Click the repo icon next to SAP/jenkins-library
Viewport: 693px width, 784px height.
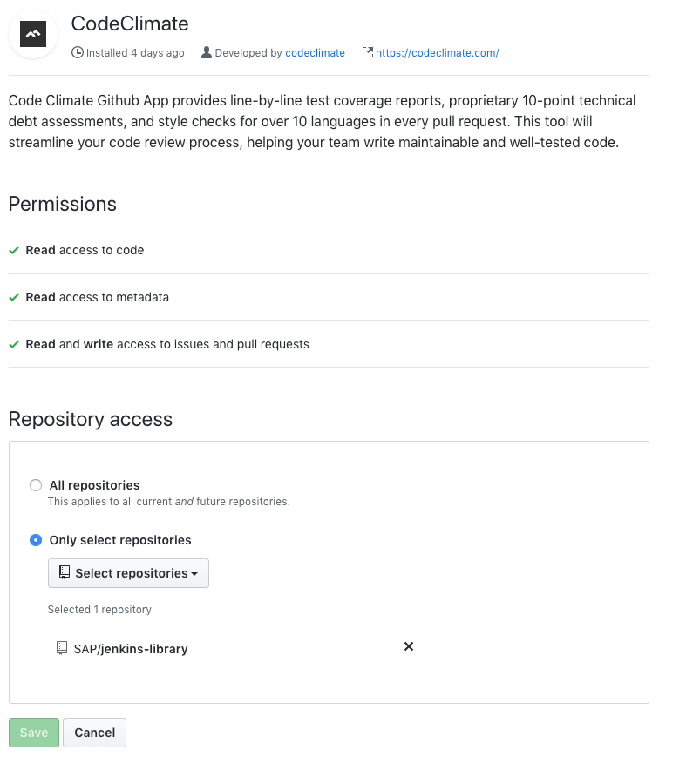click(x=60, y=648)
